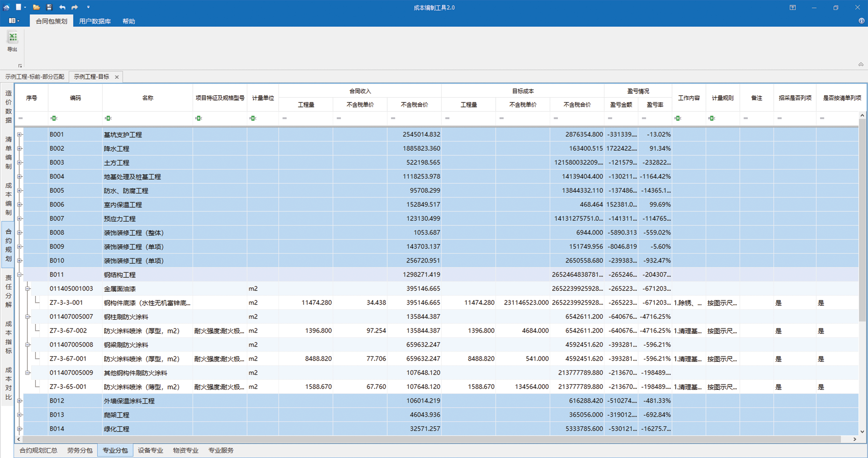The height and width of the screenshot is (458, 868).
Task: Click the 盈亏率 column header
Action: point(655,105)
